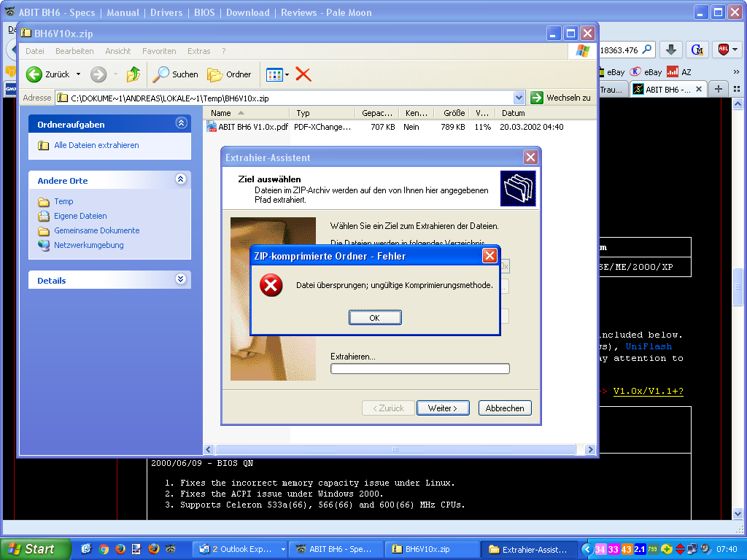Open the Ansicht menu
The width and height of the screenshot is (747, 560).
click(117, 51)
